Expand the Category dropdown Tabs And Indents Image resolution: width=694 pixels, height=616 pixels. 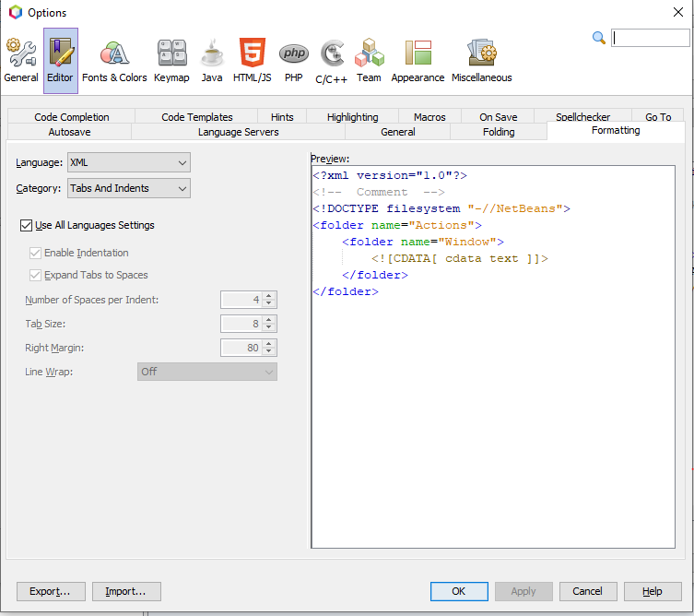point(129,188)
